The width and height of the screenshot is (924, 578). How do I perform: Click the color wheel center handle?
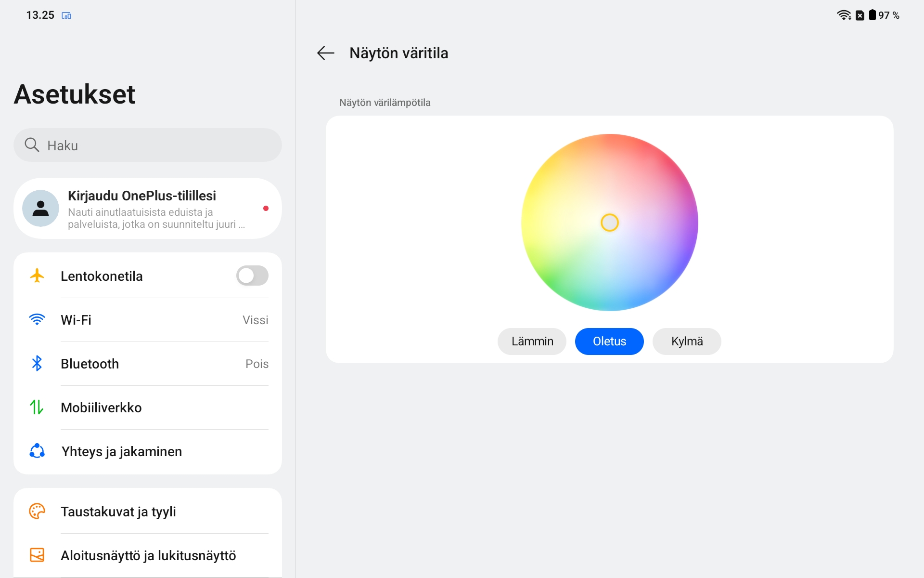tap(610, 223)
